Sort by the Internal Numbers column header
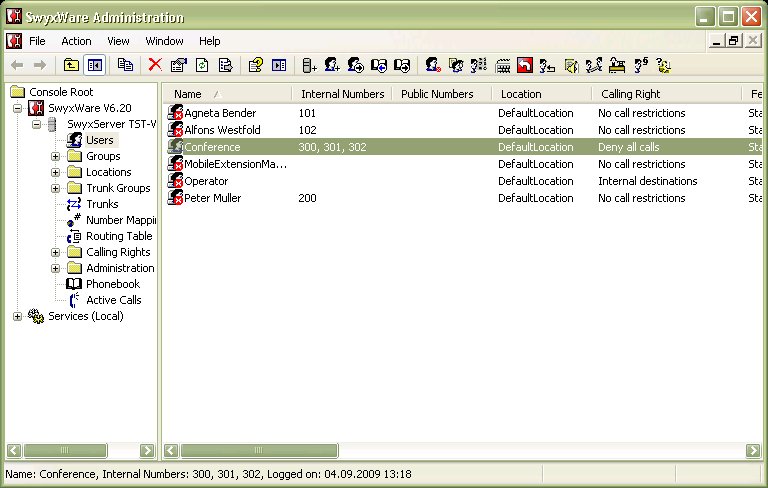 [x=342, y=94]
